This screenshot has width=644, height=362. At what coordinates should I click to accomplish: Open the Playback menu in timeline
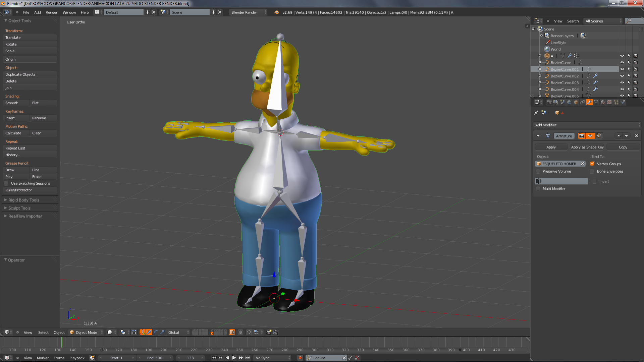77,358
